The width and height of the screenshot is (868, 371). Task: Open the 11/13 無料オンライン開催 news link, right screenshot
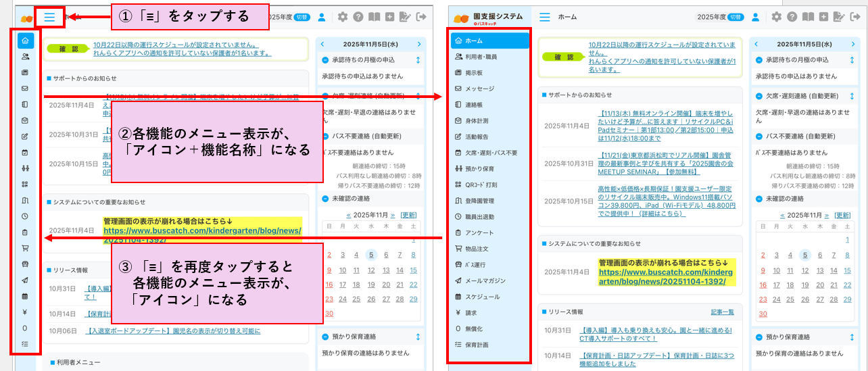pos(666,126)
